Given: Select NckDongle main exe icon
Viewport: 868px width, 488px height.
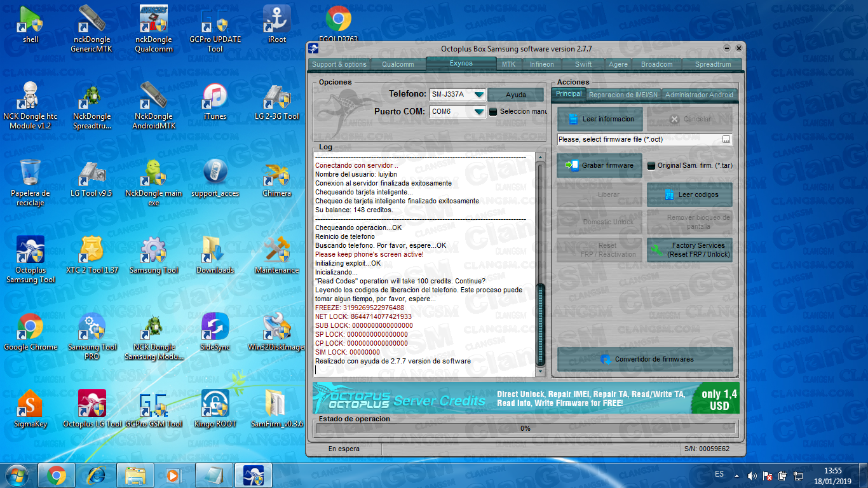Looking at the screenshot, I should point(153,183).
